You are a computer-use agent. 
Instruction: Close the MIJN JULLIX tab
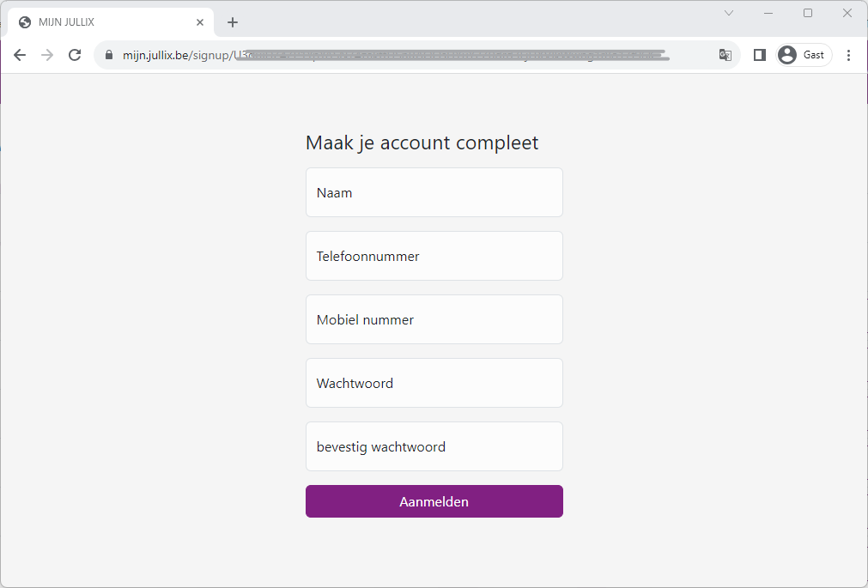[200, 22]
